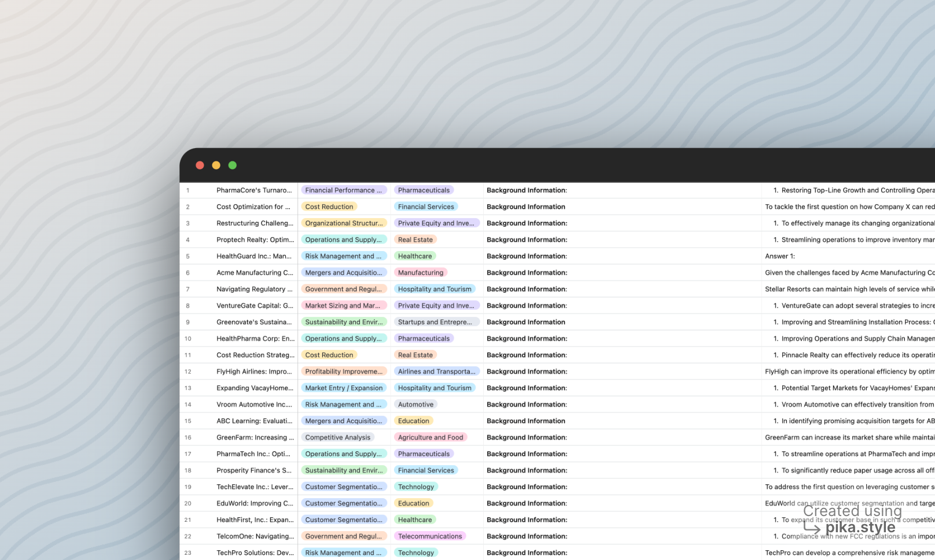The height and width of the screenshot is (560, 935).
Task: Select the 'Telecommunications' tag in row 22
Action: (430, 536)
